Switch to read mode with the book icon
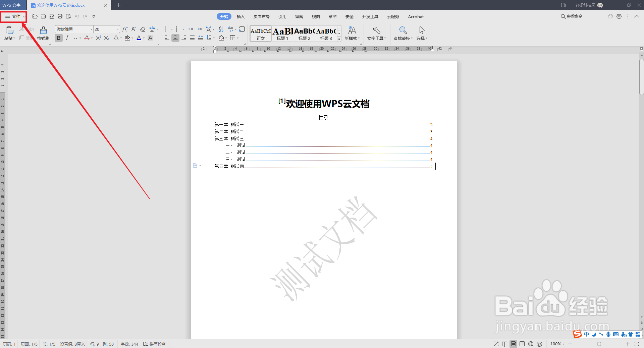Image resolution: width=644 pixels, height=348 pixels. [505, 344]
